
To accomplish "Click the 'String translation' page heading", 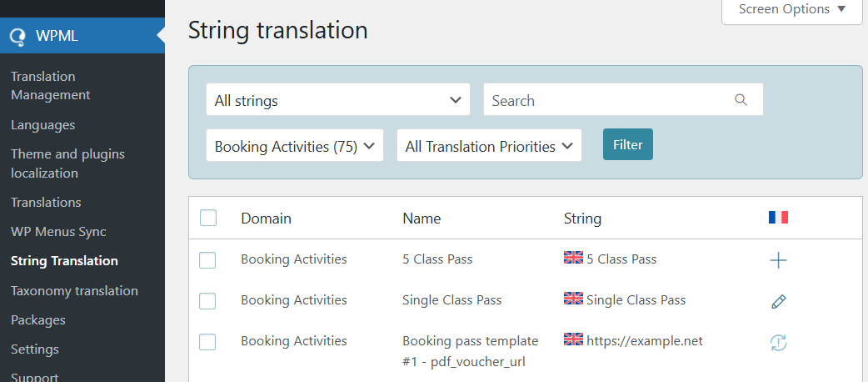I will pos(278,30).
